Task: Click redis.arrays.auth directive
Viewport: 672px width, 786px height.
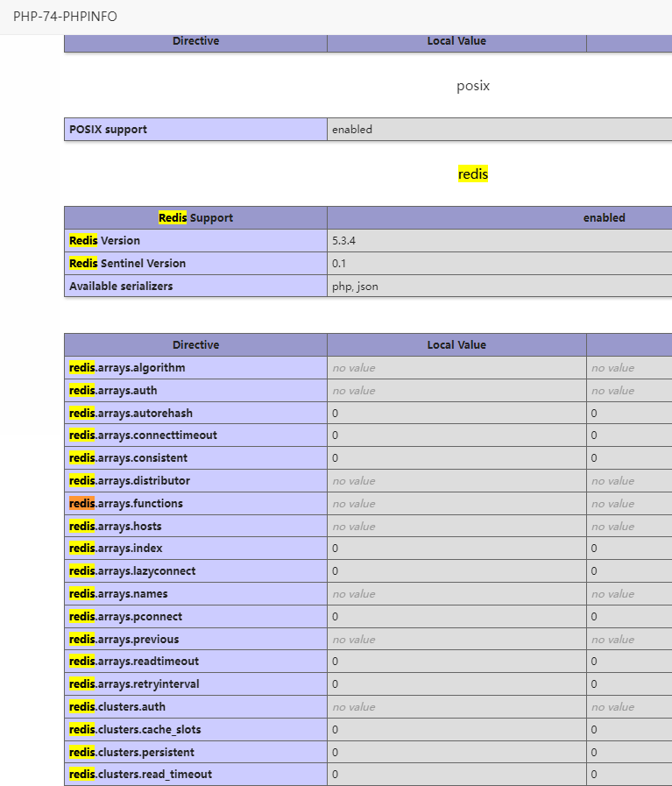Action: tap(113, 391)
